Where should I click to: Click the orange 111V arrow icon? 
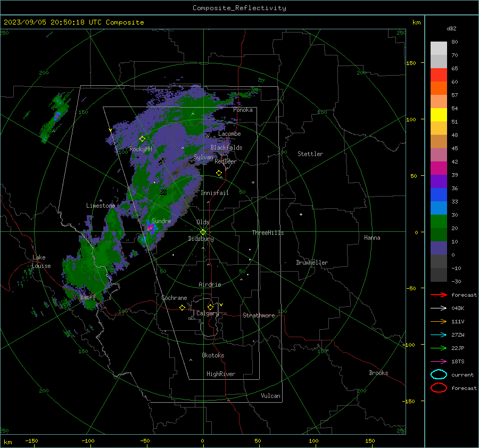click(x=439, y=321)
